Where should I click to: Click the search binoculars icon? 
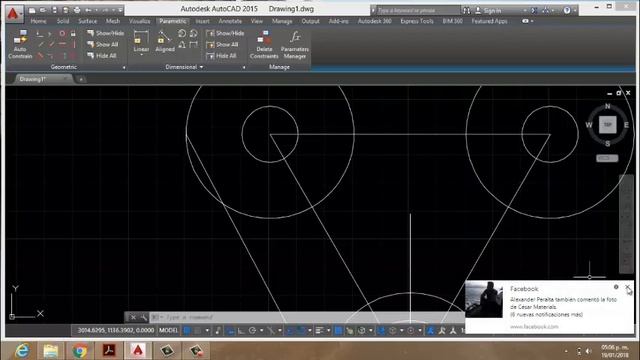(x=467, y=10)
